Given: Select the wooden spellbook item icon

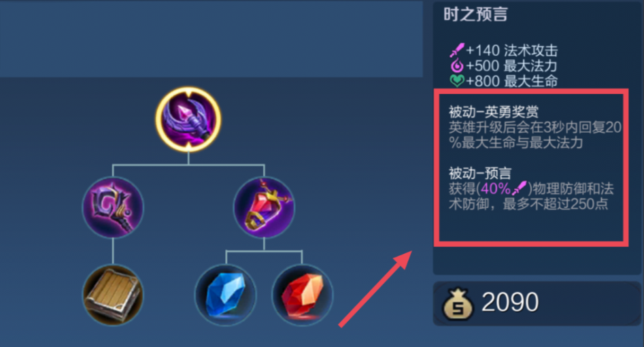Looking at the screenshot, I should tap(113, 295).
